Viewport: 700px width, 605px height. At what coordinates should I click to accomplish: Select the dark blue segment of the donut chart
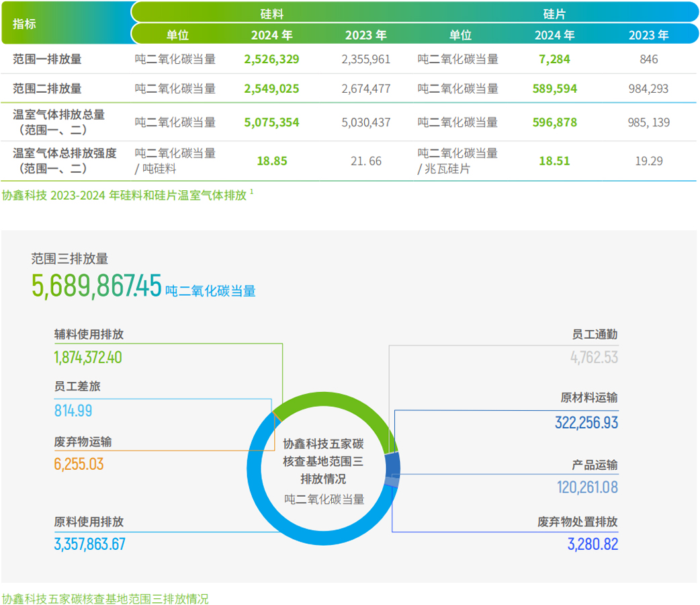point(393,466)
